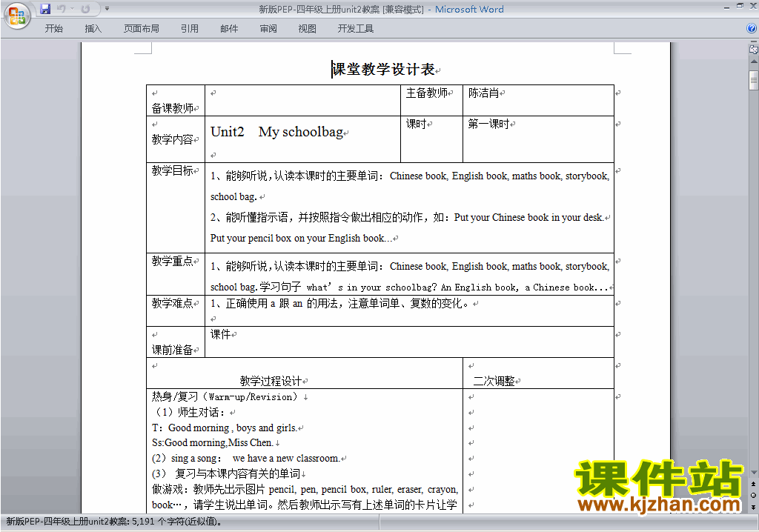Click the empty cell right of 备课教师
Screen dimensions: 759x532
click(302, 100)
